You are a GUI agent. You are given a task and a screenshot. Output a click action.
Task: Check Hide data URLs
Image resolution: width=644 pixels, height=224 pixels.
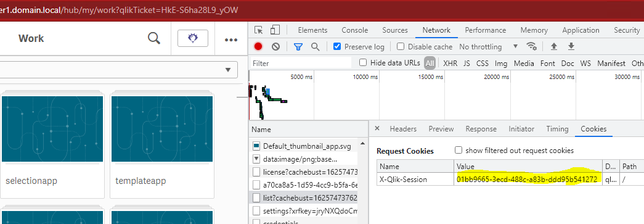click(x=363, y=62)
